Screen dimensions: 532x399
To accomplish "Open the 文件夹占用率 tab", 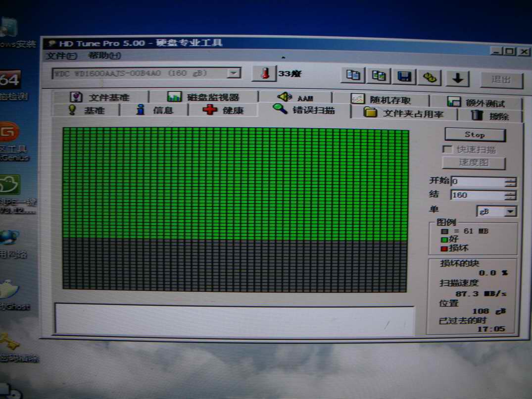I will click(403, 113).
